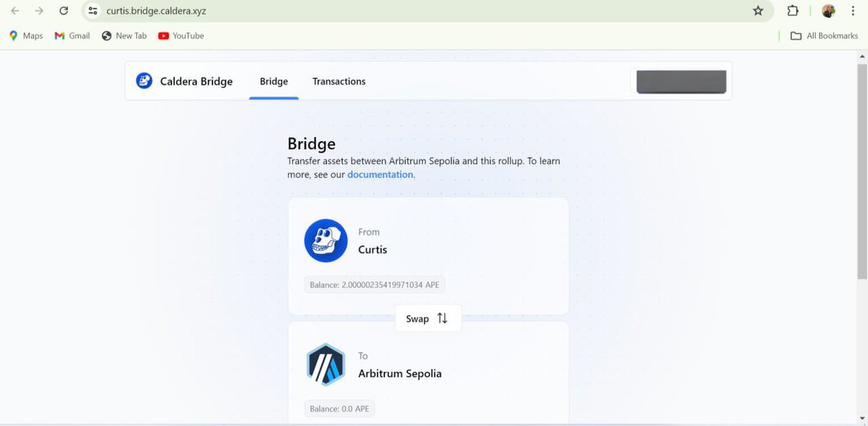
Task: Click the Curtis ApeChain skull icon
Action: tap(326, 241)
